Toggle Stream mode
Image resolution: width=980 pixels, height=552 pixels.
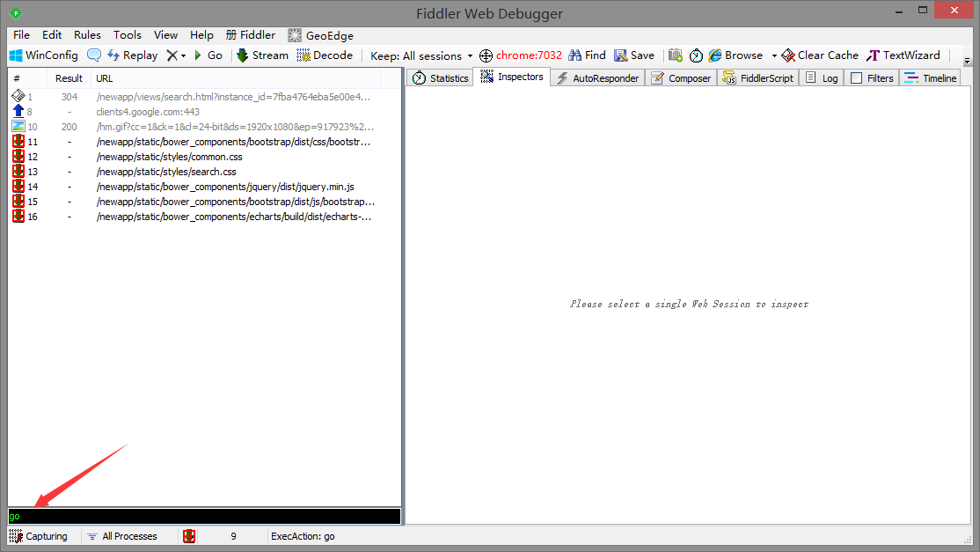pos(262,55)
